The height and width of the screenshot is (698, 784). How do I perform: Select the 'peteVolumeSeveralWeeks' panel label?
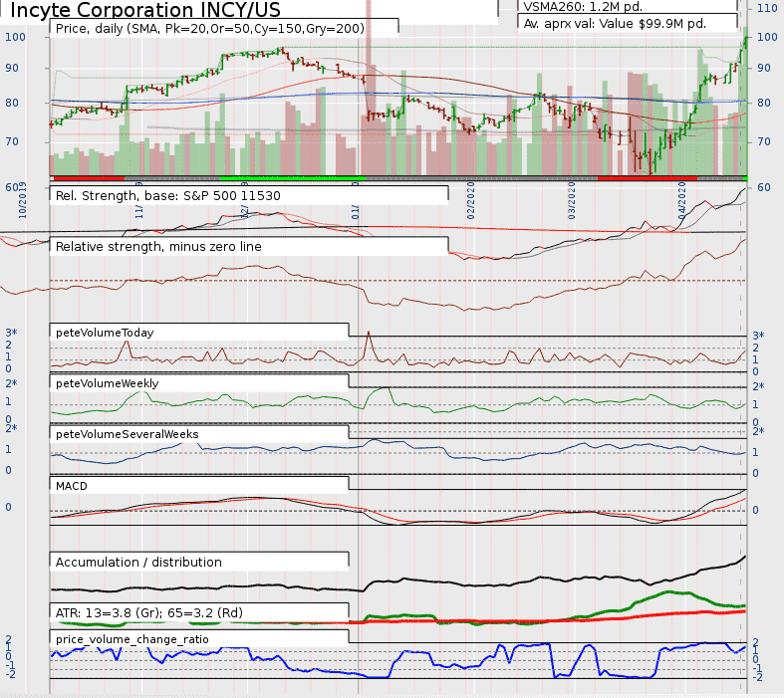click(127, 435)
